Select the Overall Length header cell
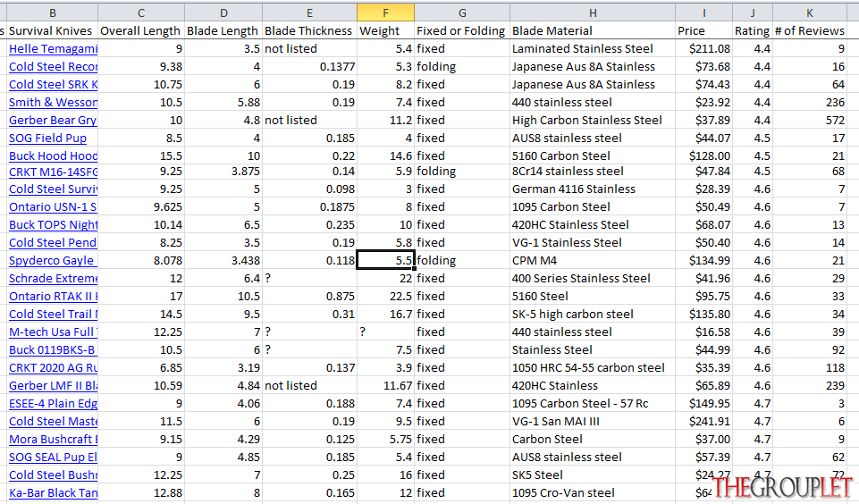859x504 pixels. [141, 31]
